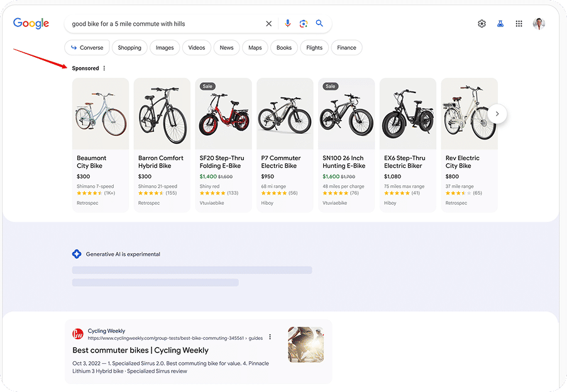Click the Rev Electric star rating (65)
The height and width of the screenshot is (392, 567).
(x=463, y=193)
